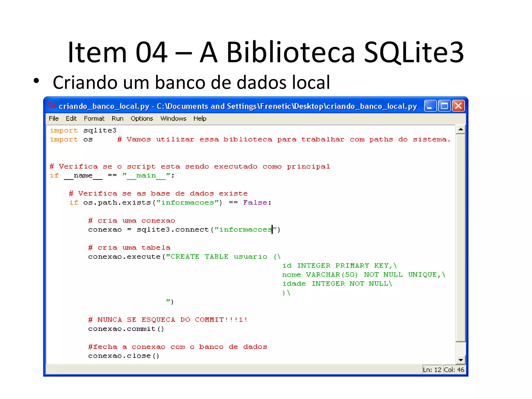Click the scrollbar up arrow

click(x=461, y=129)
